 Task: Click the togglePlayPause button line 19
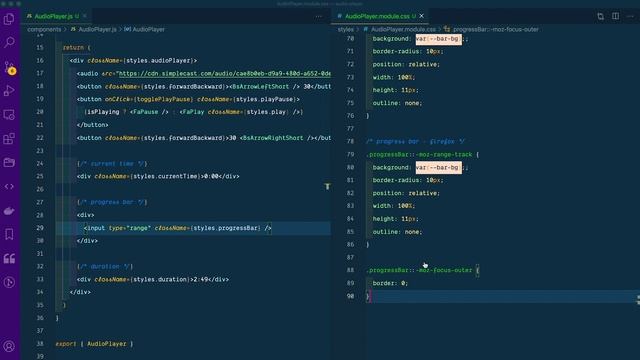pyautogui.click(x=188, y=99)
